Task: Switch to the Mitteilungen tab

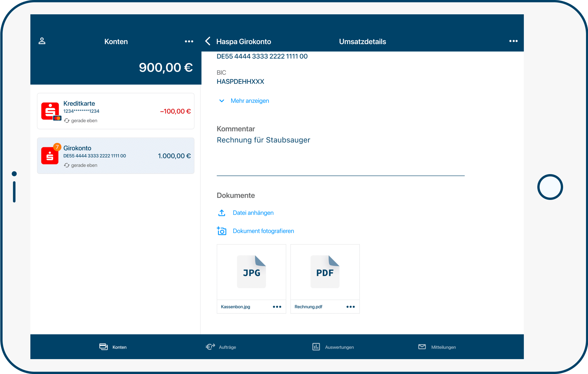Action: 443,347
